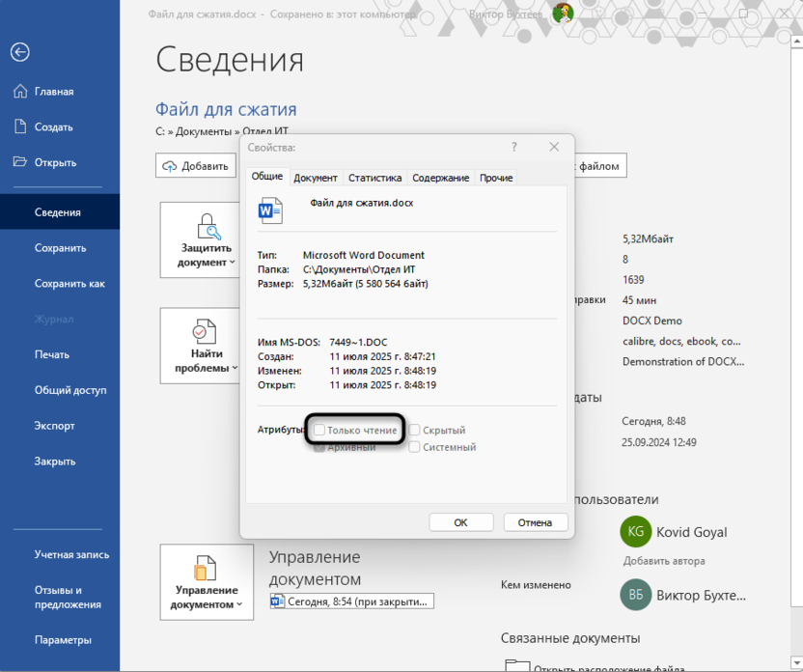
Task: Click the DOCX Demo title value
Action: [651, 321]
